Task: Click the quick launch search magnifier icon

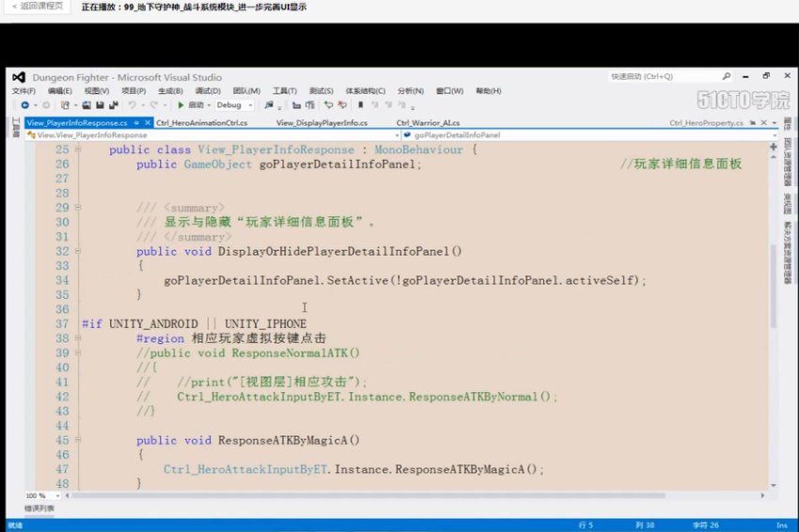Action: coord(727,76)
